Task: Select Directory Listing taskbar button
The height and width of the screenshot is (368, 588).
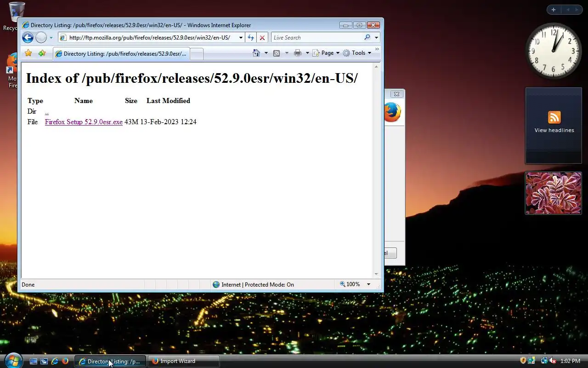Action: point(110,362)
